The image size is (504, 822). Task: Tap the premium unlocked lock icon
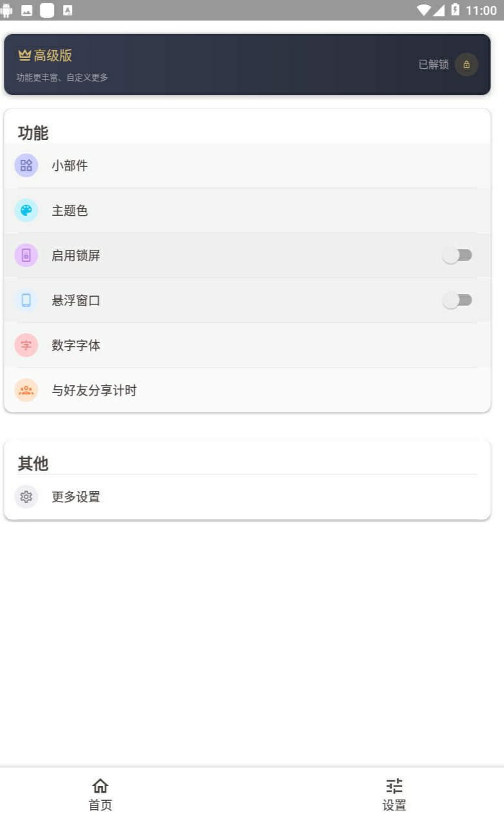coord(467,65)
